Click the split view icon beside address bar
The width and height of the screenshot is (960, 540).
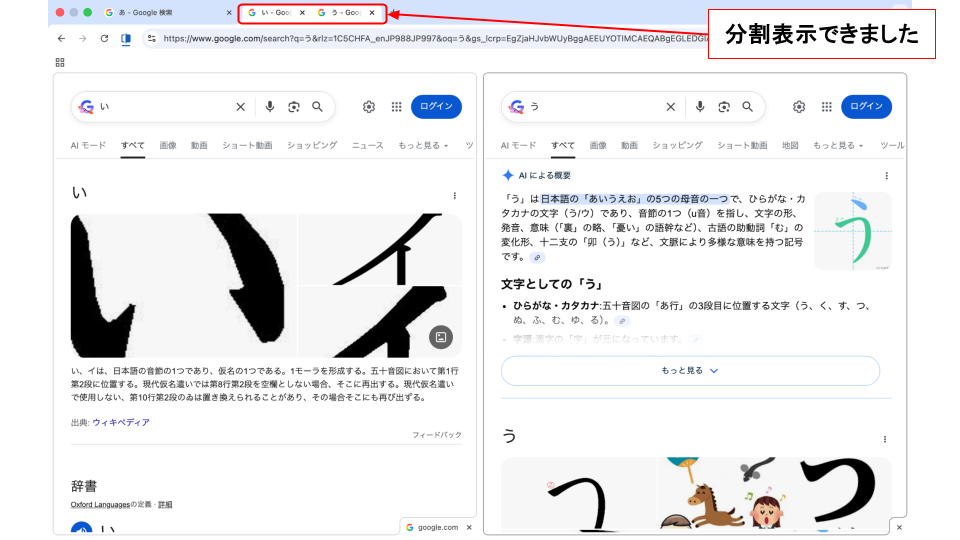(126, 38)
